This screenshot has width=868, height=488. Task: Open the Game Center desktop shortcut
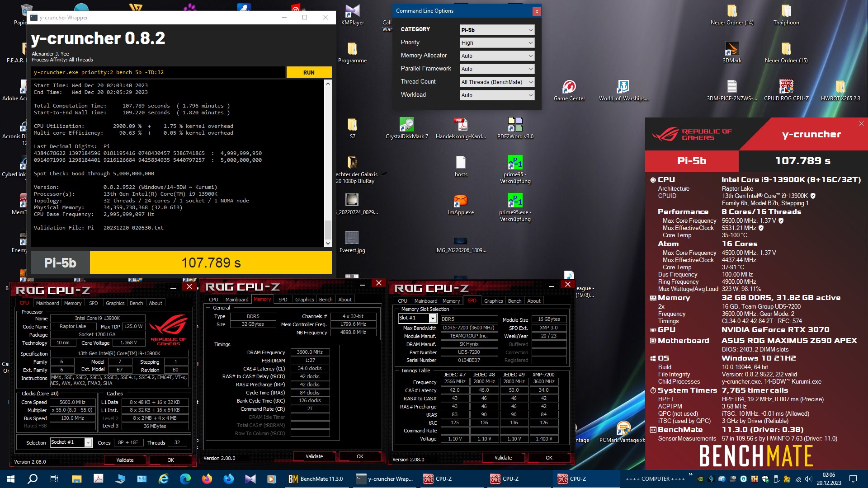coord(569,90)
